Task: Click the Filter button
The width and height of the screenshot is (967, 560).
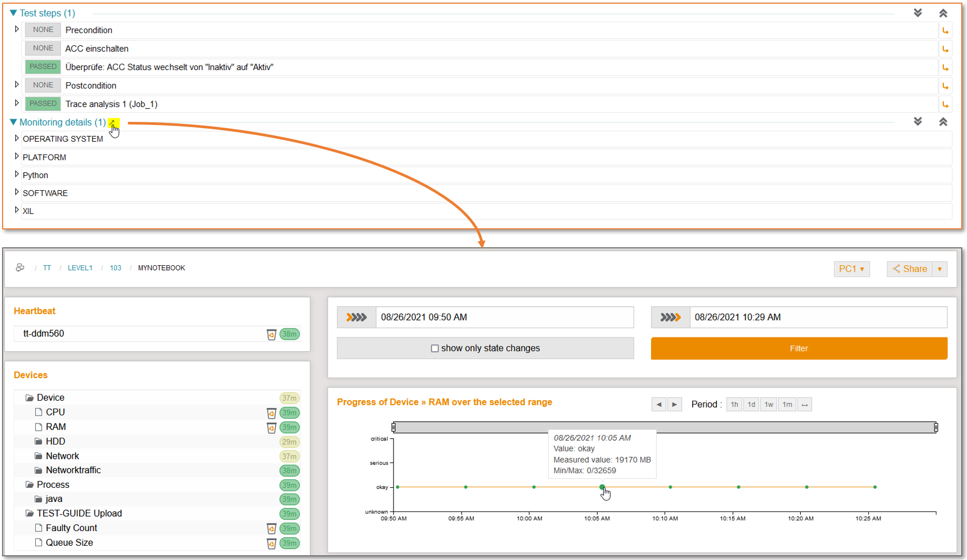Action: point(798,349)
